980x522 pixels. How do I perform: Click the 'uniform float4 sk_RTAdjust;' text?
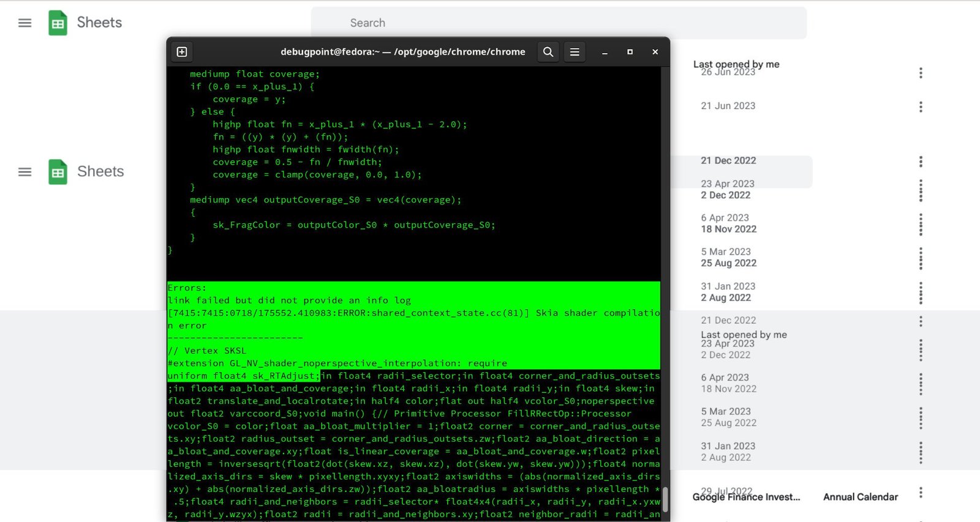(x=244, y=376)
